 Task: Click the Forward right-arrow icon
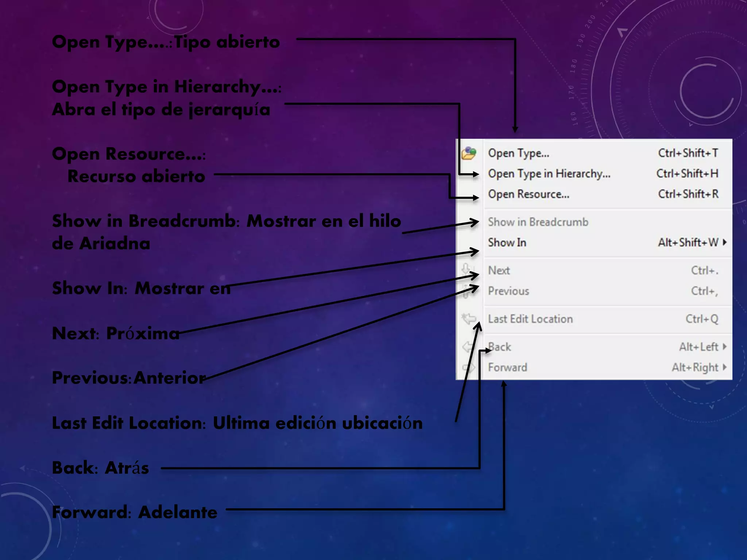click(x=468, y=367)
